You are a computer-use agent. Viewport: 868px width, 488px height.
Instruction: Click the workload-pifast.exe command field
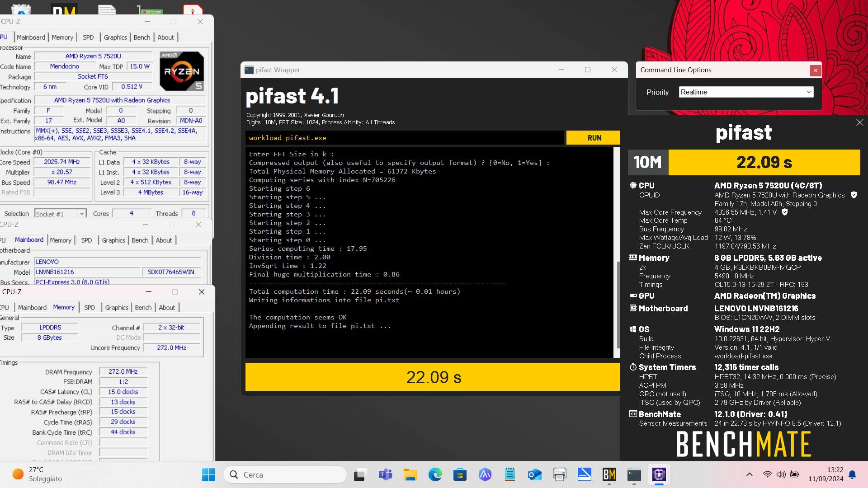pos(405,138)
